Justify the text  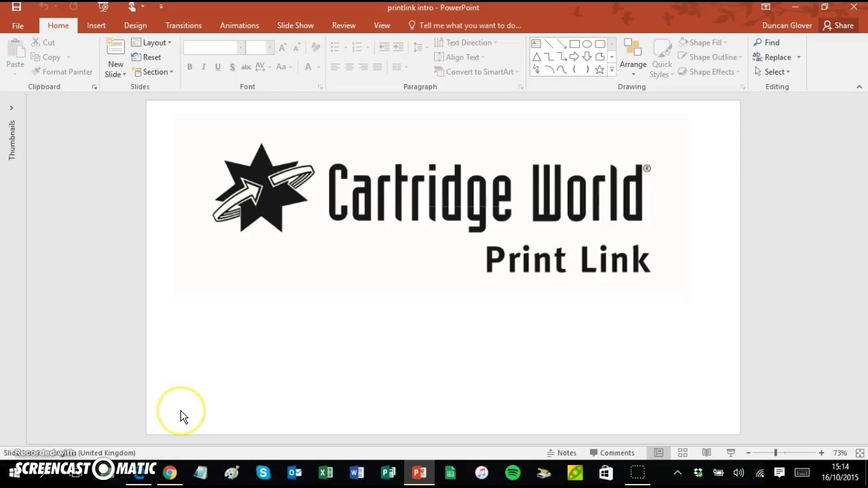click(378, 67)
